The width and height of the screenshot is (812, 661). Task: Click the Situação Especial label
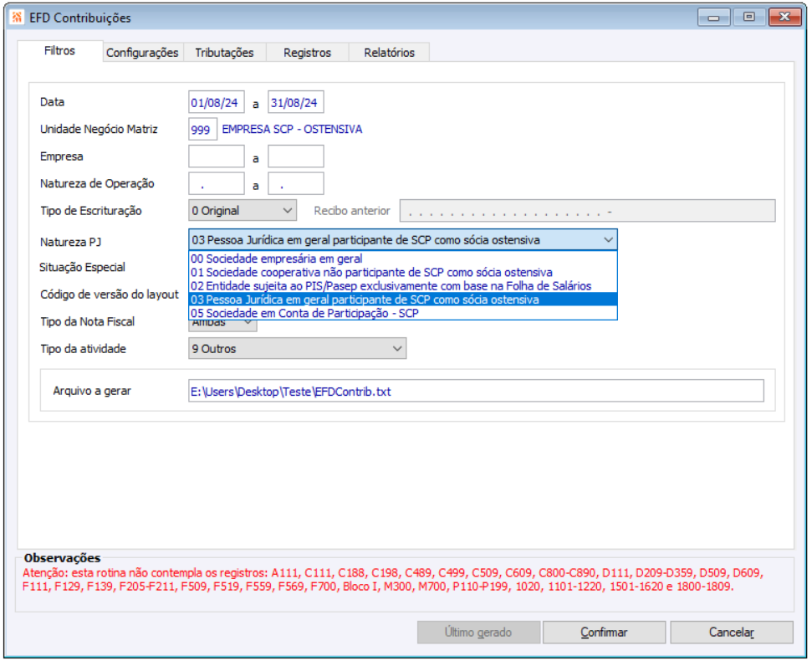click(x=82, y=267)
